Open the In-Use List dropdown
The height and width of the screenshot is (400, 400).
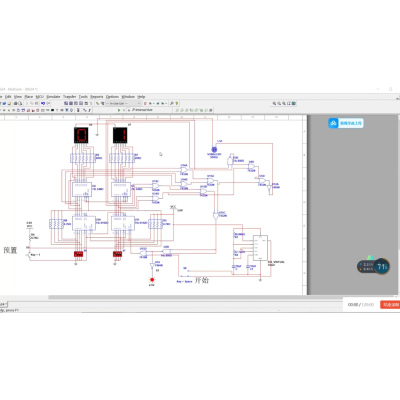[x=123, y=103]
